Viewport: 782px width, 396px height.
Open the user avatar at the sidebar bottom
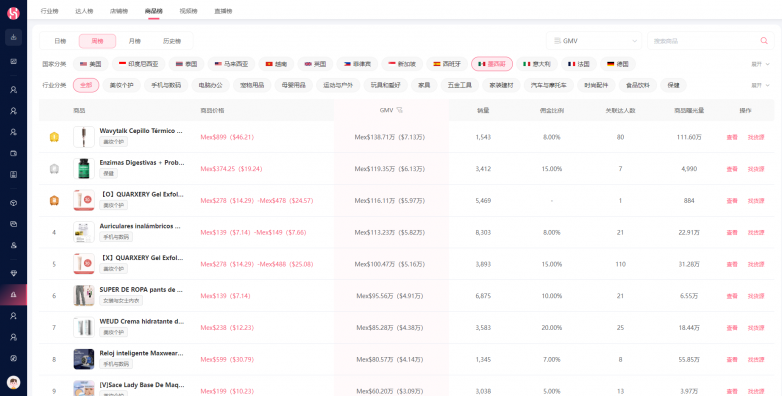click(x=13, y=383)
